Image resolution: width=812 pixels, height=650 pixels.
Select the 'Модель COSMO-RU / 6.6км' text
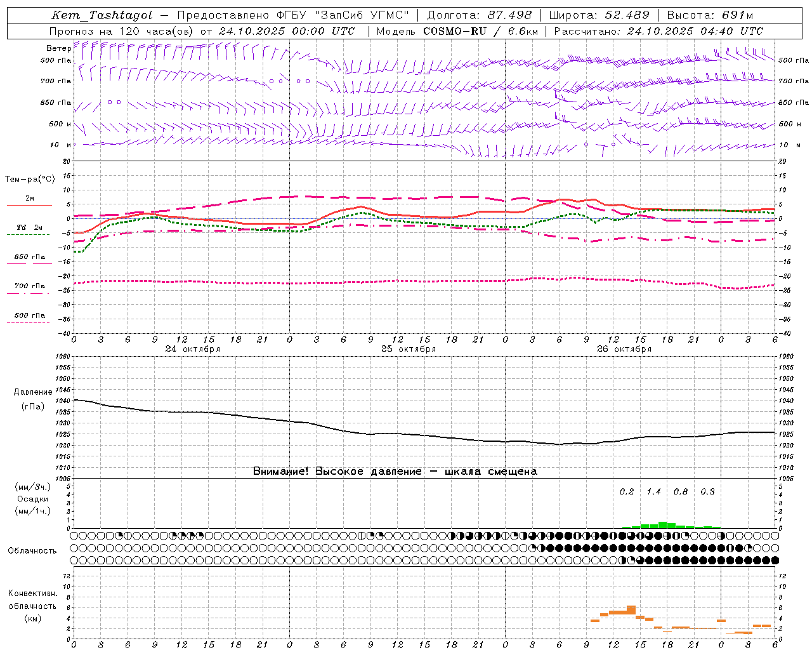point(457,31)
